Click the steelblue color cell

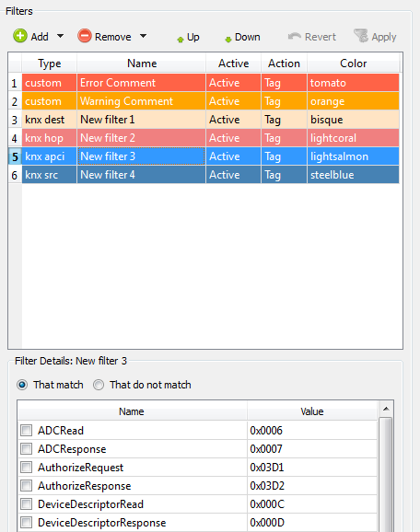pyautogui.click(x=353, y=175)
